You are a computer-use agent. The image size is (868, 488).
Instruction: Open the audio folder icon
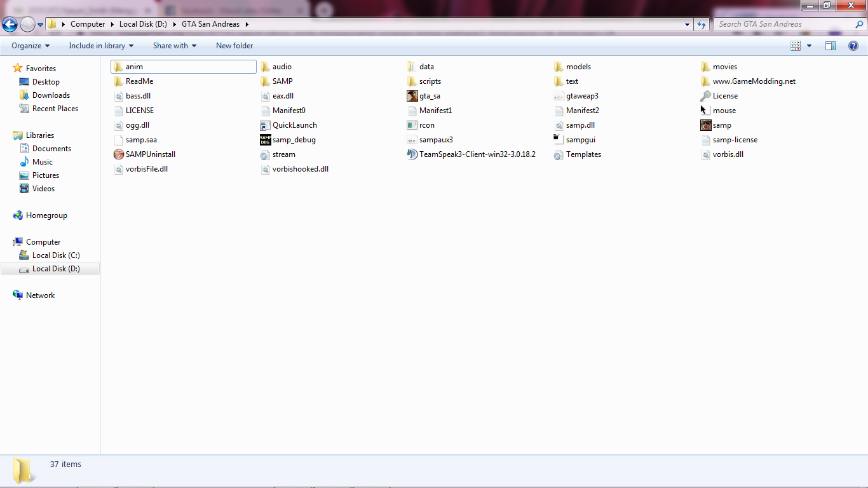[x=266, y=67]
